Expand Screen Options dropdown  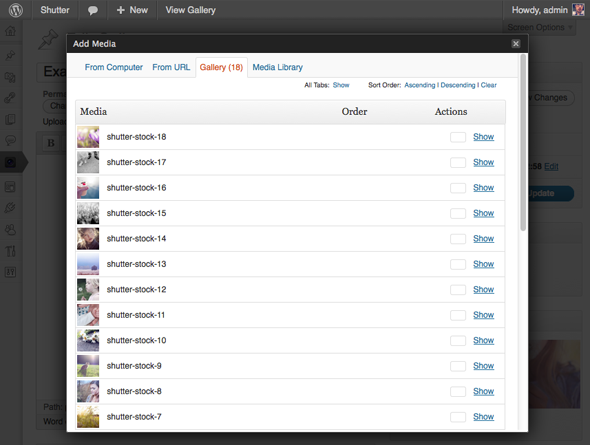coord(540,27)
